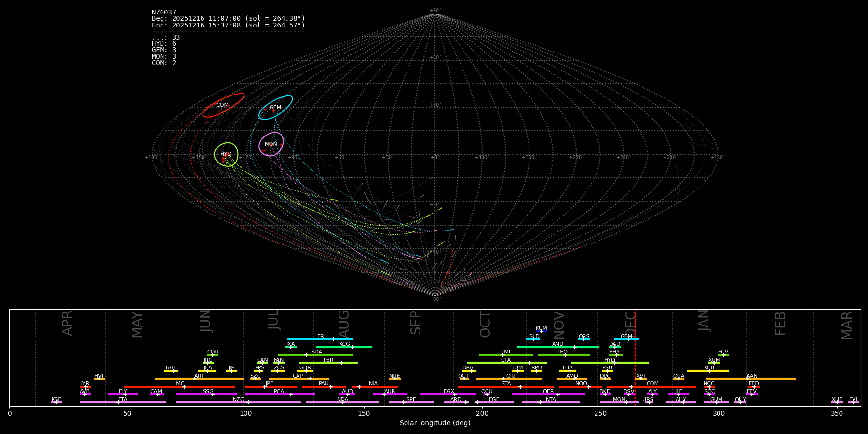The height and width of the screenshot is (434, 868).
Task: Select the PER shower bar in timeline
Action: pyautogui.click(x=328, y=363)
